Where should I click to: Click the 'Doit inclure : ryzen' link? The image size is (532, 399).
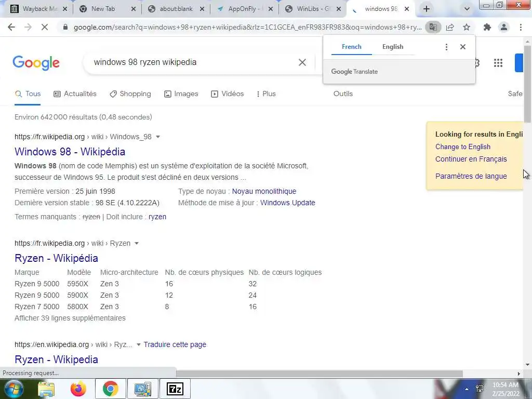tap(157, 217)
